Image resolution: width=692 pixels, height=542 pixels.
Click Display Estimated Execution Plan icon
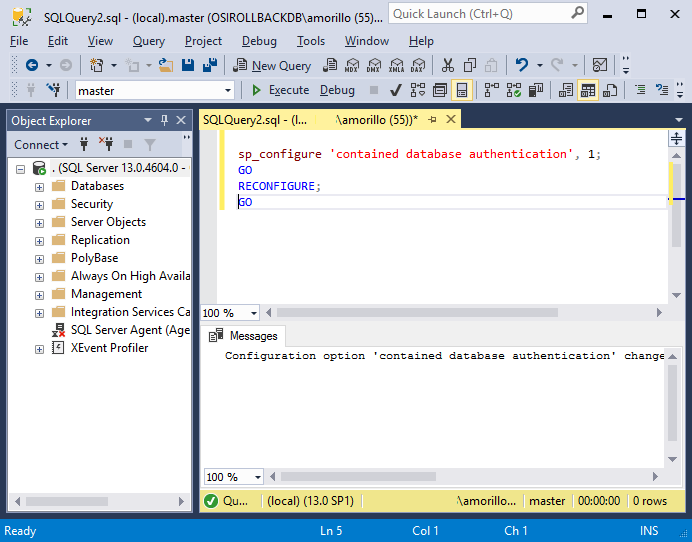tap(418, 90)
